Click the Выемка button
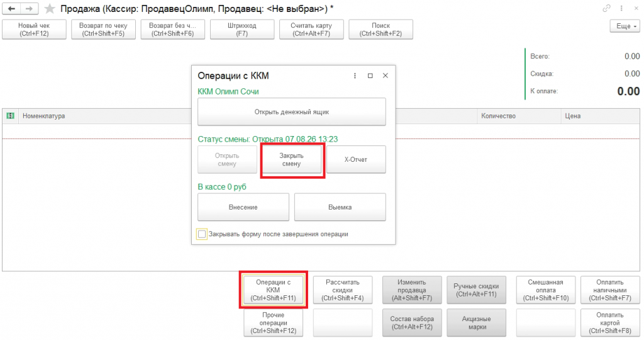Image resolution: width=644 pixels, height=340 pixels. [x=340, y=207]
